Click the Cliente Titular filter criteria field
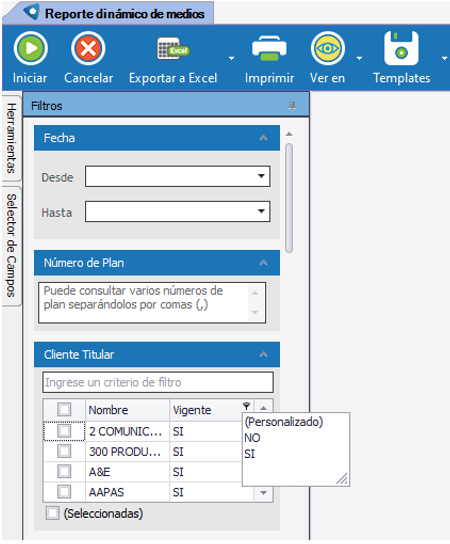450x544 pixels. click(x=158, y=382)
